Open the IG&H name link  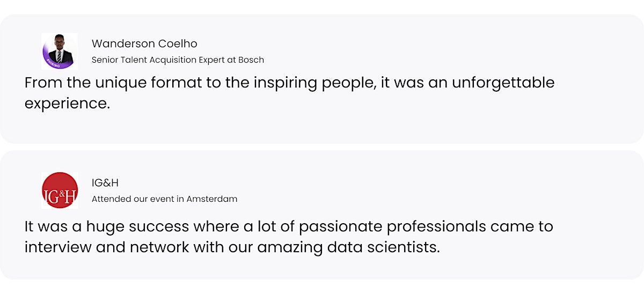click(105, 183)
